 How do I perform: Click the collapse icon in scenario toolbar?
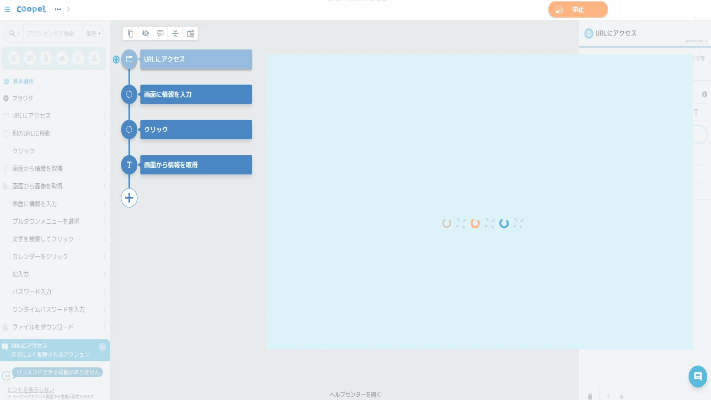pos(175,34)
